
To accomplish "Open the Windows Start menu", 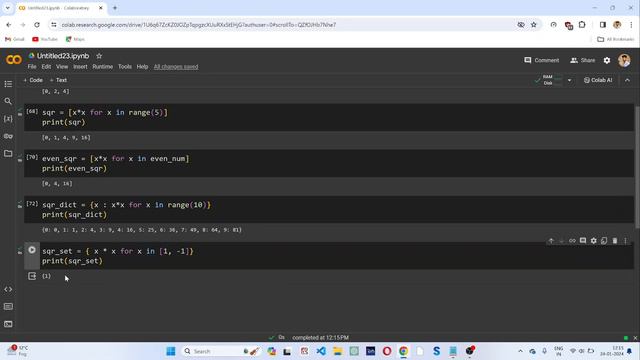I will [171, 351].
